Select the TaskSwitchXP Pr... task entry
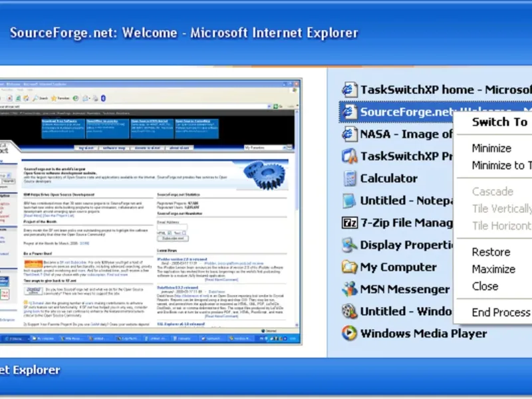This screenshot has height=399, width=532. [x=396, y=156]
